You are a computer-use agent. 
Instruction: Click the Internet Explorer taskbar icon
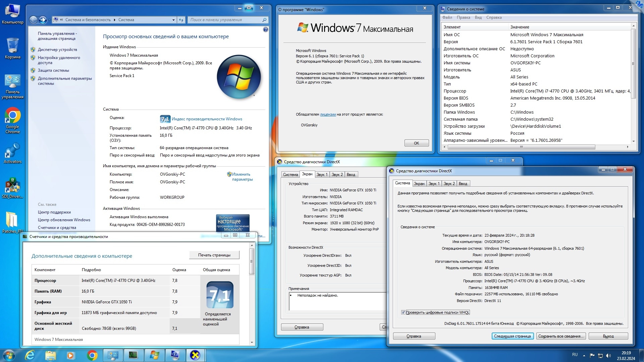[x=30, y=355]
